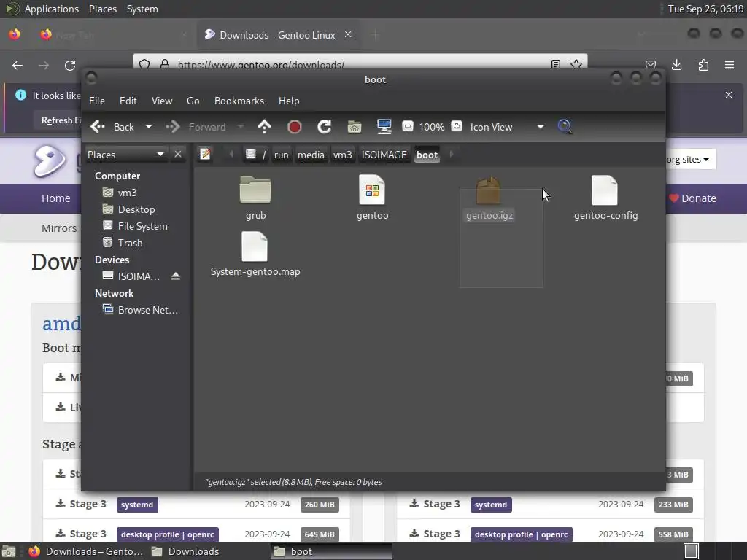Zoom in file view icon
This screenshot has width=747, height=560.
click(x=457, y=127)
